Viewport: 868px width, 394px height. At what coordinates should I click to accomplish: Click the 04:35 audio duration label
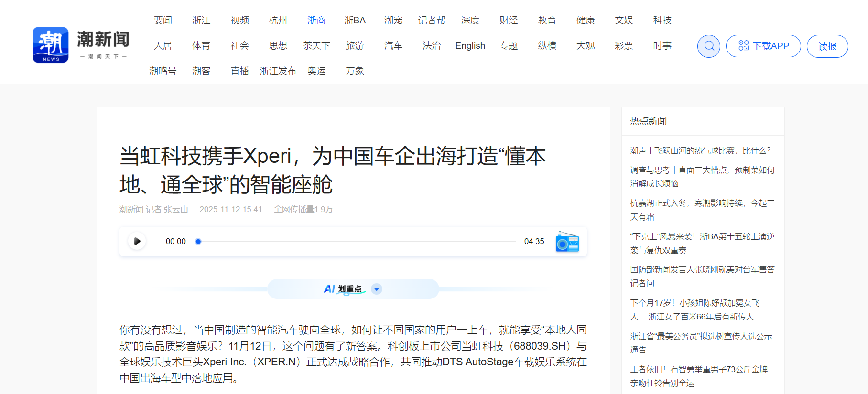click(534, 242)
